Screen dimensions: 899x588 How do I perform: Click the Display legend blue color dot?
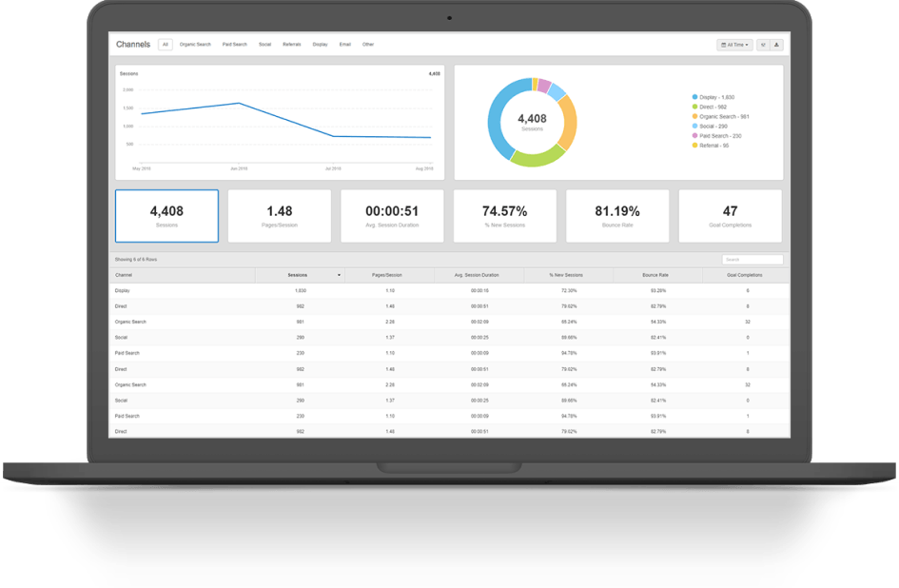click(x=695, y=97)
